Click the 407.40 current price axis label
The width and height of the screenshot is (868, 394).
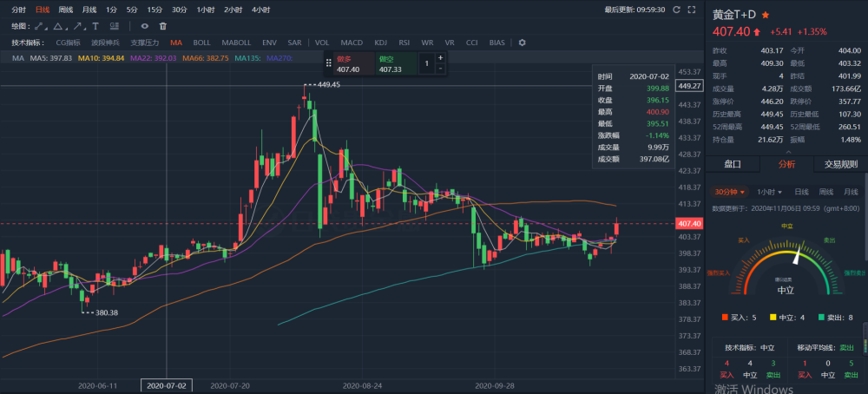(x=688, y=224)
